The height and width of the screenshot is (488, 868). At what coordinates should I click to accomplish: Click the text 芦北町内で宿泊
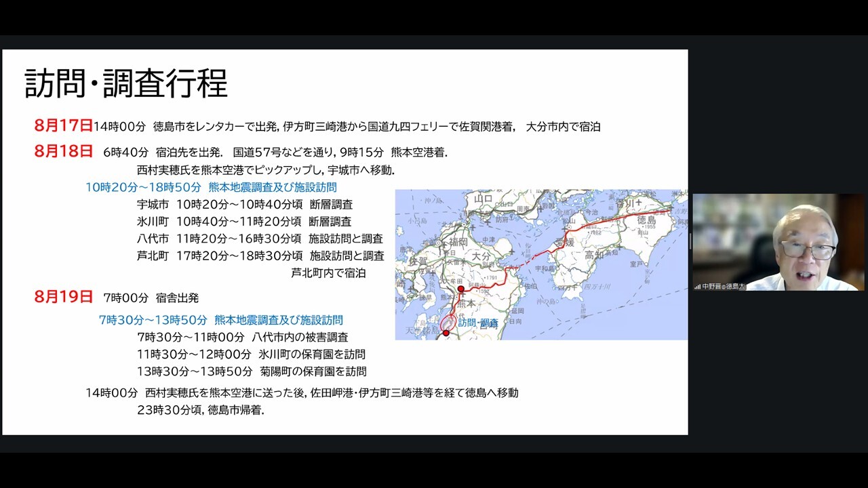click(x=328, y=273)
